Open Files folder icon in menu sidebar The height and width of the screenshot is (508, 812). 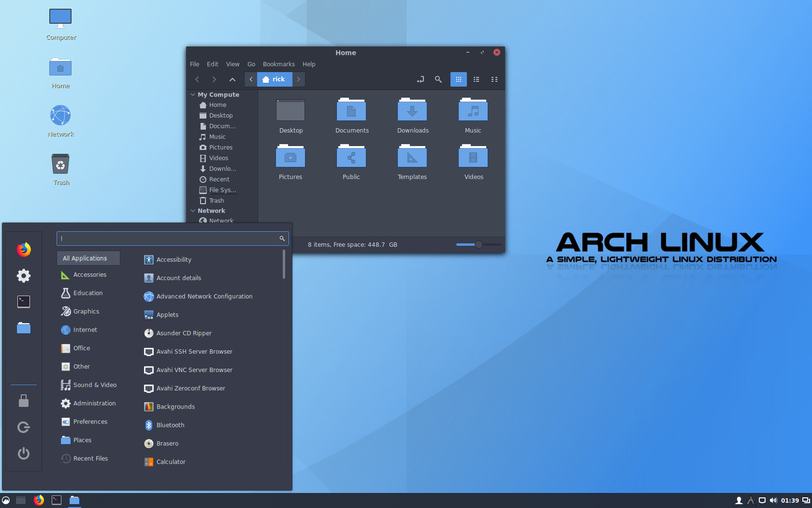[24, 328]
